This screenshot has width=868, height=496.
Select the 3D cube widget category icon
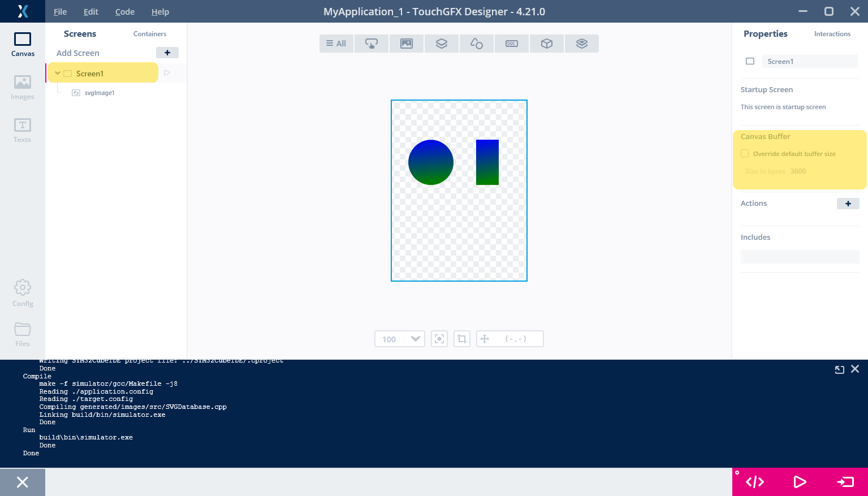point(547,44)
